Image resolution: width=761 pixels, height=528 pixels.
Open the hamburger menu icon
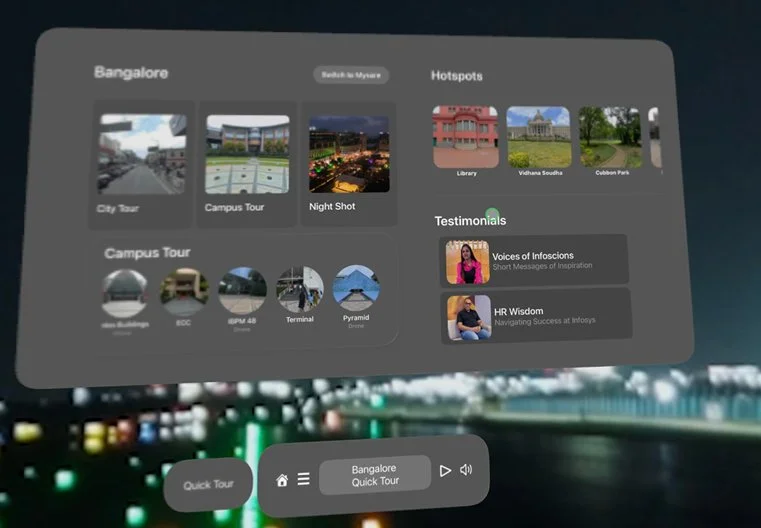(304, 479)
